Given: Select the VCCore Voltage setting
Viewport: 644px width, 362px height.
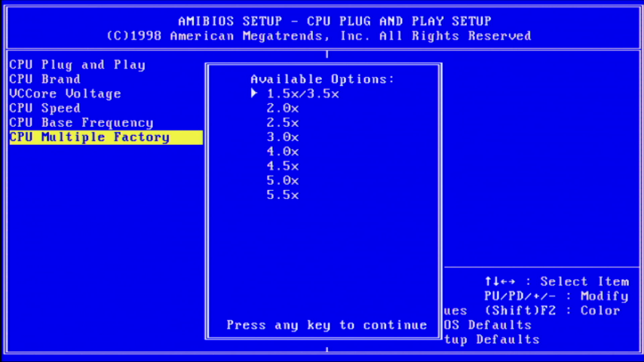Looking at the screenshot, I should [x=65, y=94].
